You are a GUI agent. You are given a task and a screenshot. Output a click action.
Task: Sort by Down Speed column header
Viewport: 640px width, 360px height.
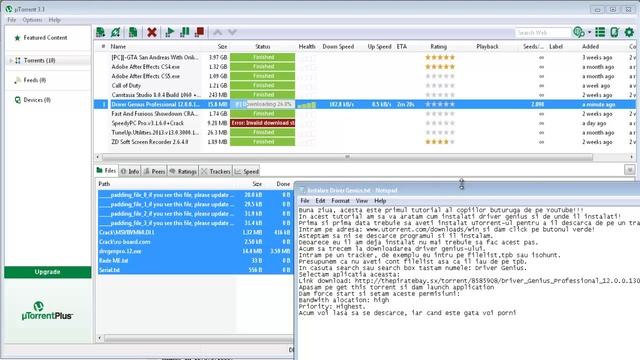tap(338, 47)
